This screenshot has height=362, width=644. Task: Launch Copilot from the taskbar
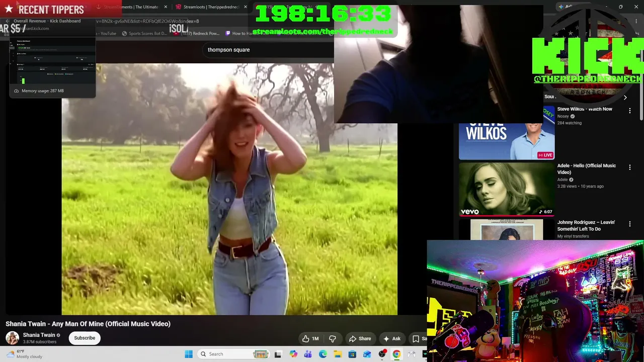pos(293,354)
